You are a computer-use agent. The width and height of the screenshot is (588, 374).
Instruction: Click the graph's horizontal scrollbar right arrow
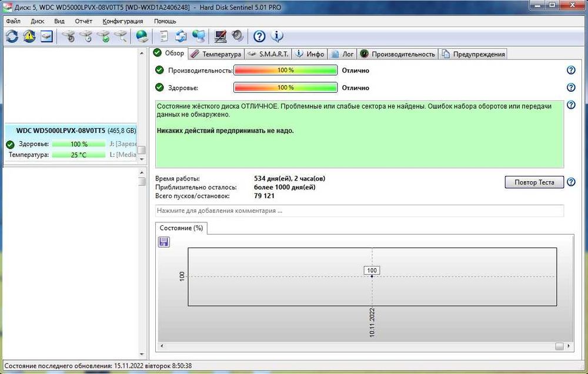click(x=569, y=346)
